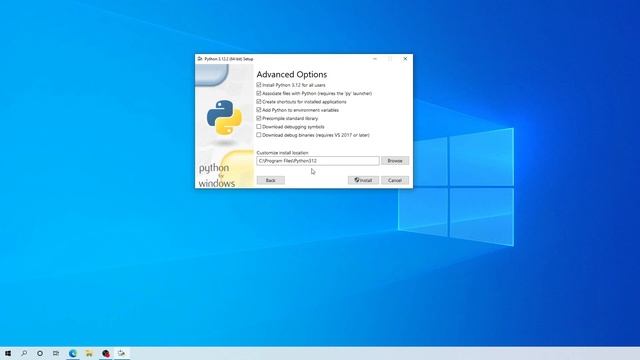Open Cortana from the taskbar
The height and width of the screenshot is (360, 640).
tap(40, 353)
